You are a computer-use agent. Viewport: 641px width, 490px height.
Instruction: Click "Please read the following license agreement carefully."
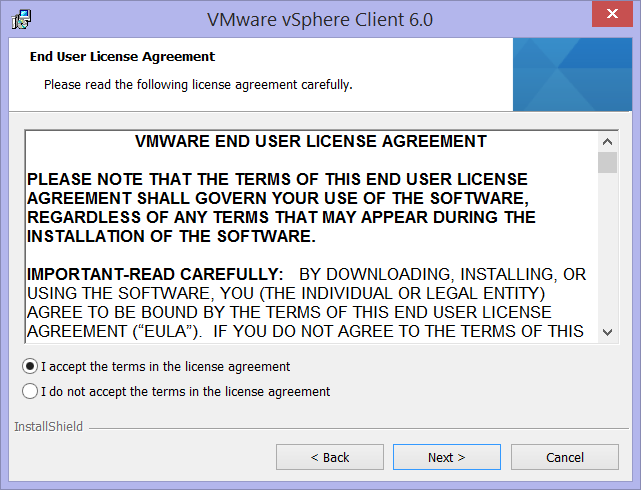(198, 85)
